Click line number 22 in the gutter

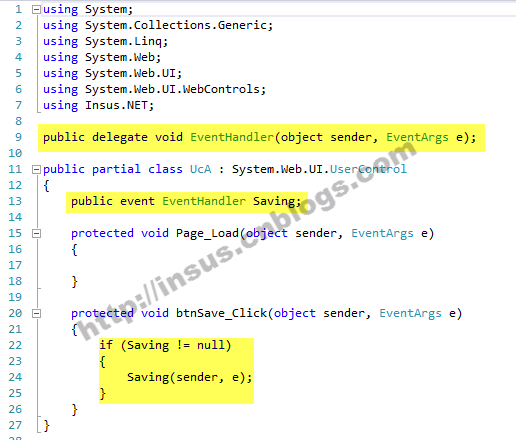point(15,345)
